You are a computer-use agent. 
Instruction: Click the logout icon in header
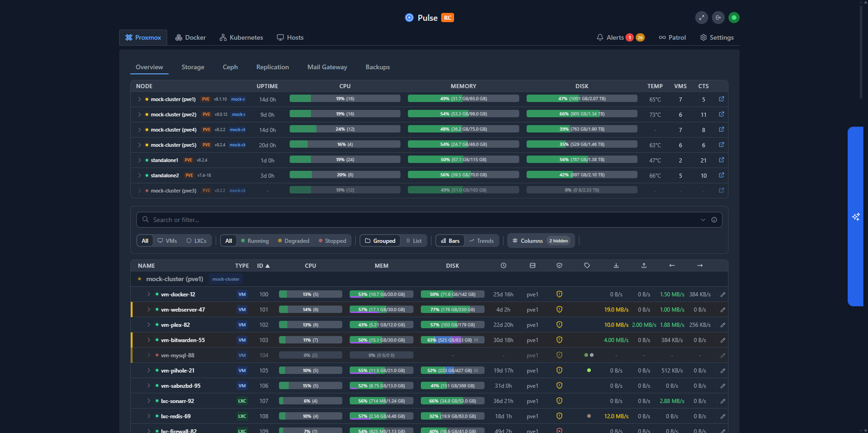pyautogui.click(x=718, y=18)
